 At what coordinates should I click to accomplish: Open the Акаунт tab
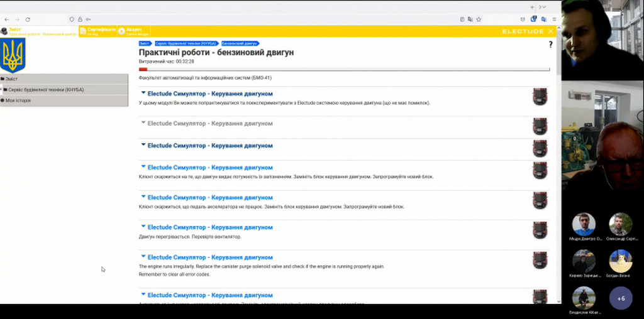click(133, 31)
